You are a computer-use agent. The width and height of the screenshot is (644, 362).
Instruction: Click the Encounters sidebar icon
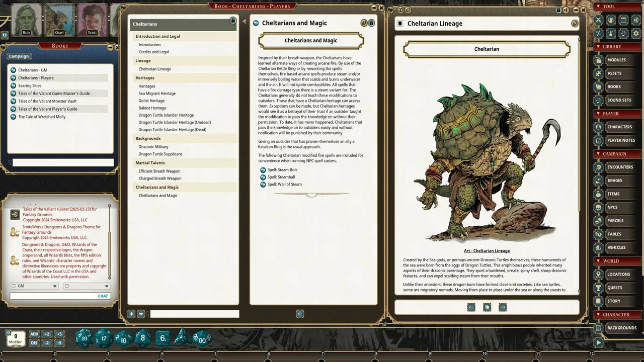(598, 167)
